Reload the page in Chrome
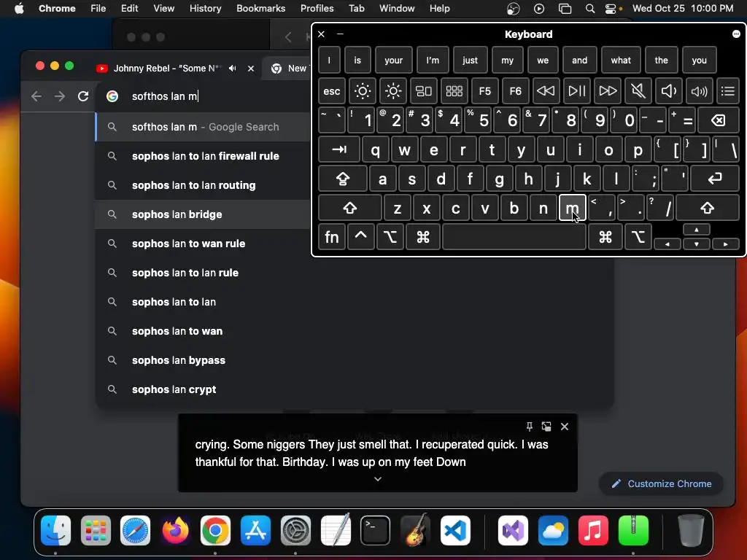This screenshot has width=747, height=560. [x=83, y=97]
